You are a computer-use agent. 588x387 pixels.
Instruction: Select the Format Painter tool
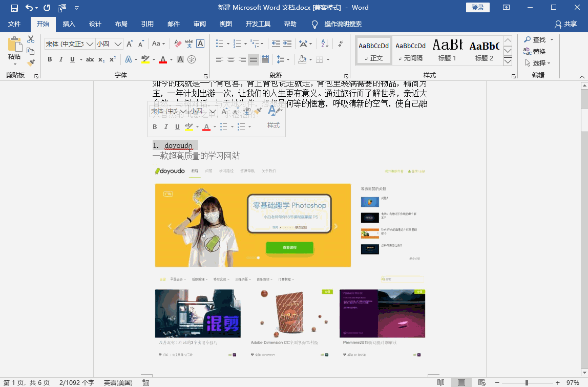click(31, 62)
